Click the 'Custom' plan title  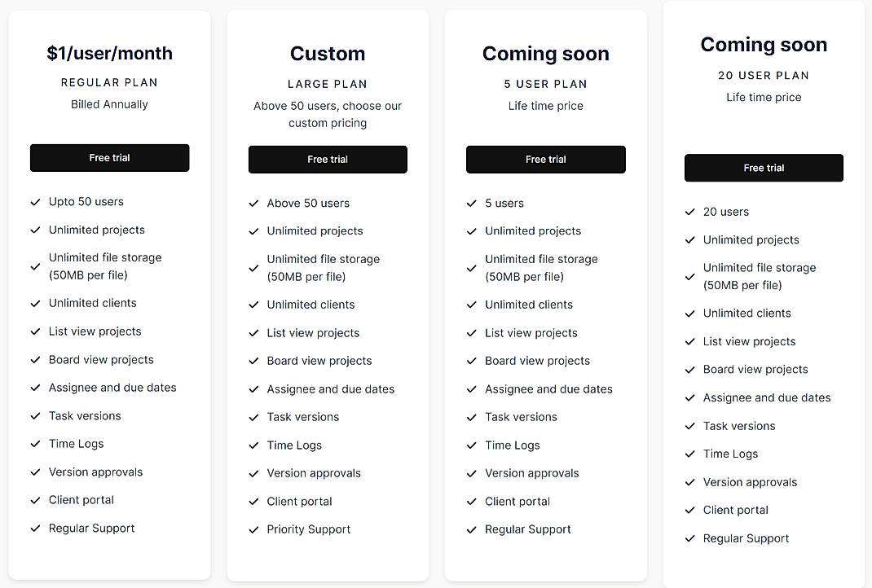coord(328,53)
